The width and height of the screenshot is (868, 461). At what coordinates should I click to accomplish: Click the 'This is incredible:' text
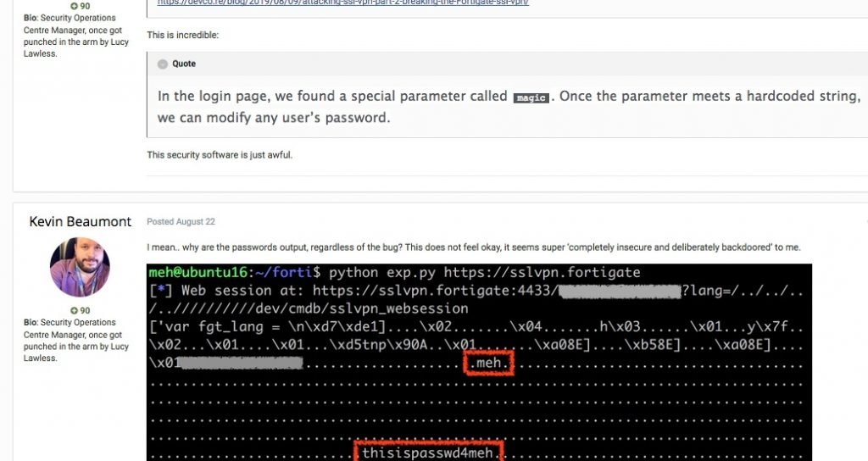click(183, 35)
